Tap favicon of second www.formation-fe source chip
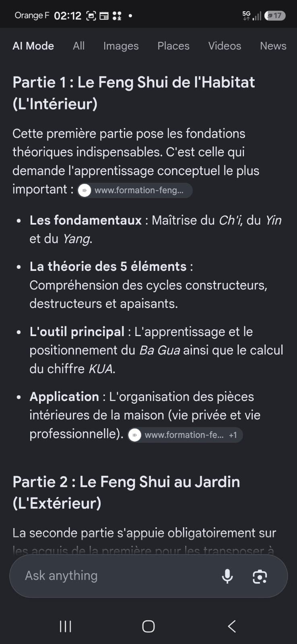Image resolution: width=297 pixels, height=644 pixels. click(x=134, y=435)
